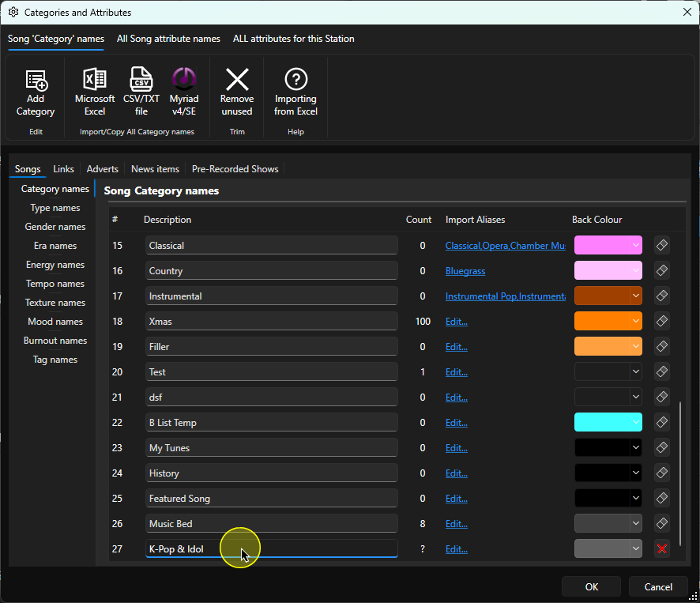Clear Xmas back colour with eraser icon
700x603 pixels.
point(661,321)
